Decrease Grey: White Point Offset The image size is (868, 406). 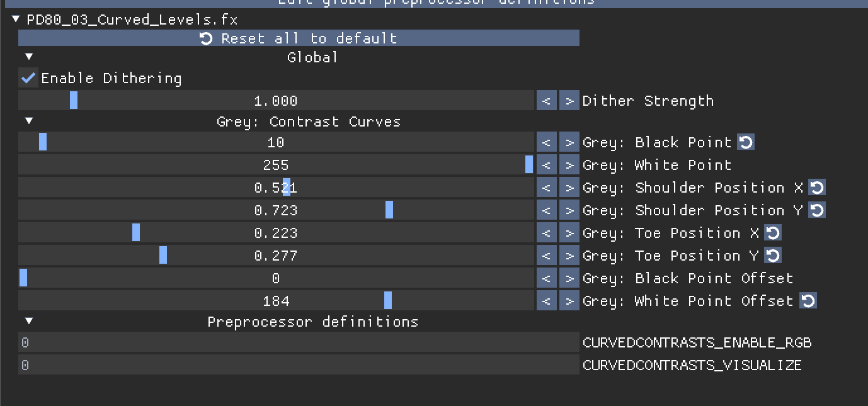pyautogui.click(x=547, y=301)
